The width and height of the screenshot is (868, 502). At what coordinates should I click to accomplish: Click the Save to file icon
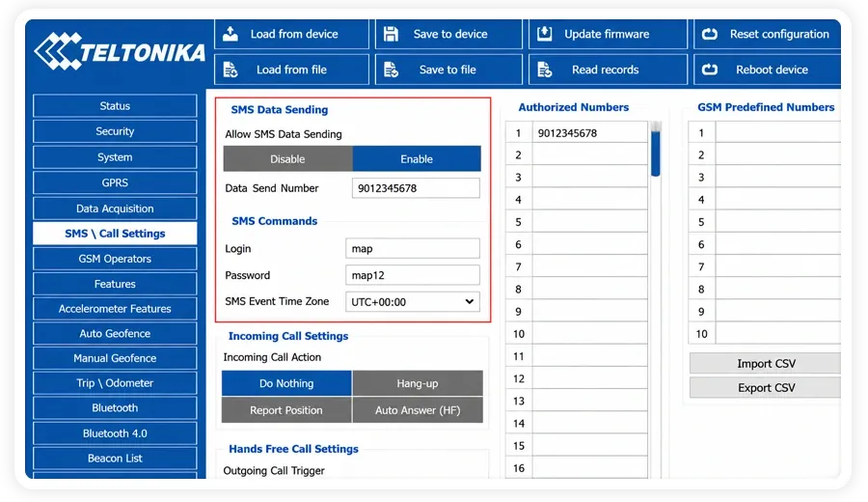pyautogui.click(x=391, y=70)
